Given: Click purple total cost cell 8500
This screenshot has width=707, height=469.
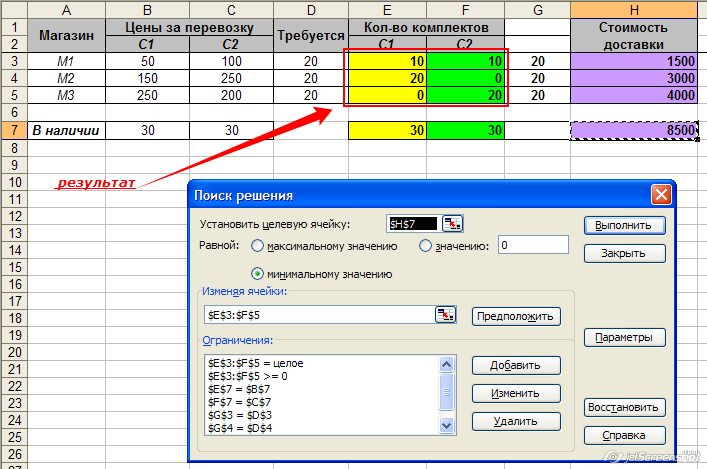Looking at the screenshot, I should (634, 130).
